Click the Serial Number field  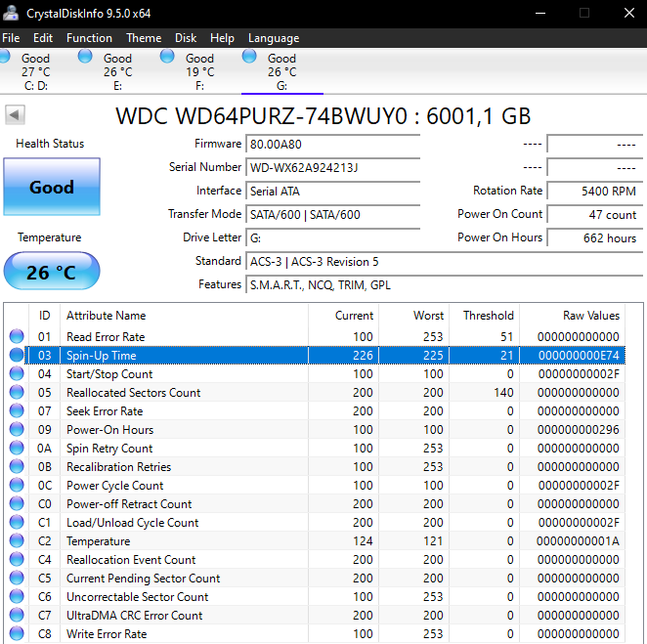[332, 167]
